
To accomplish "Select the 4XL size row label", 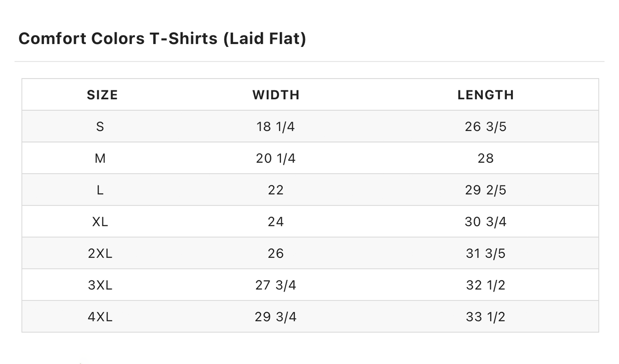I will (x=100, y=317).
